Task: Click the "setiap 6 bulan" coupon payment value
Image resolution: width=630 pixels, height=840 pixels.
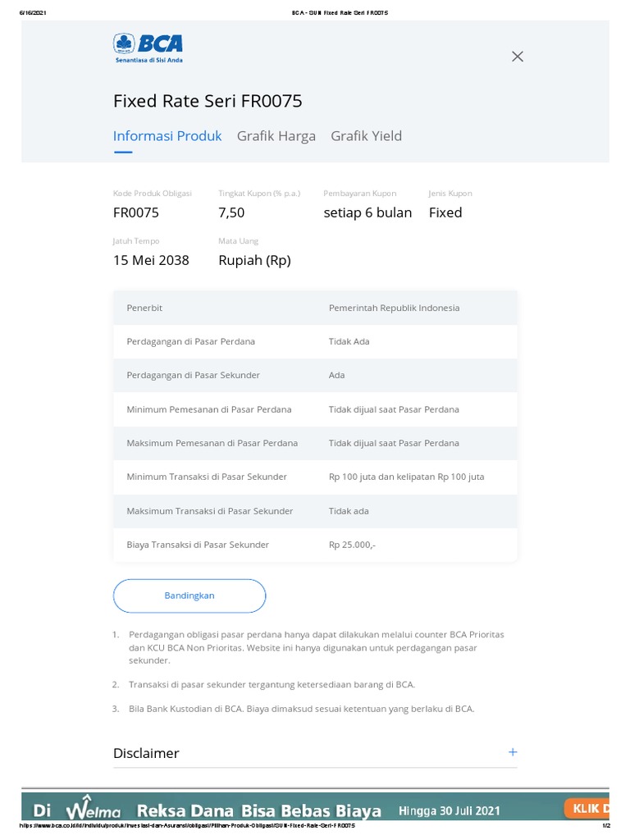Action: (x=367, y=212)
